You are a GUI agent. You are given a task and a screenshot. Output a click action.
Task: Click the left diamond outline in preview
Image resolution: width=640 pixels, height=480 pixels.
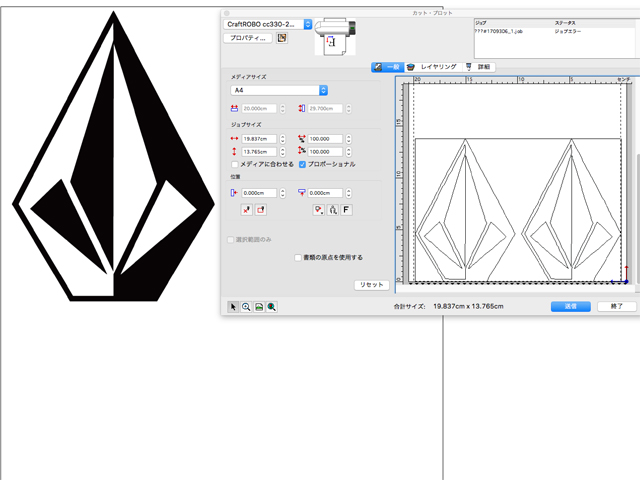point(465,210)
